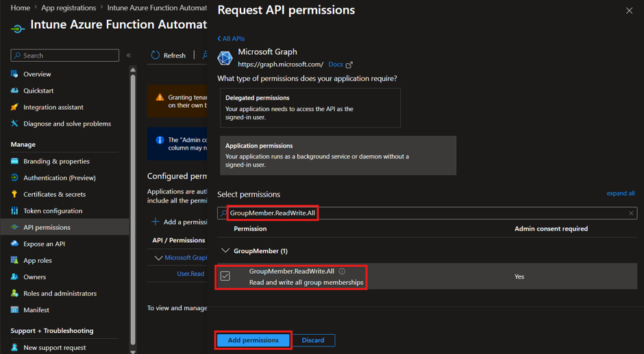Image resolution: width=644 pixels, height=354 pixels.
Task: Click the Integration assistant rocket icon
Action: coord(14,107)
